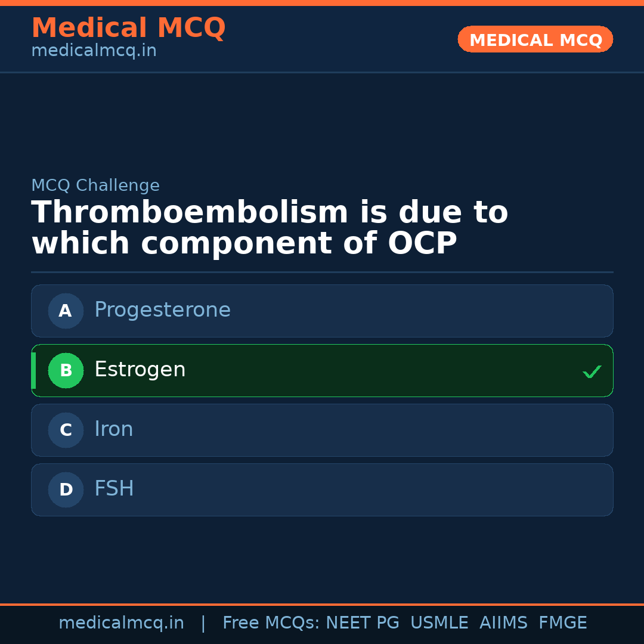644x644 pixels.
Task: Open medicalmcq.in link in the footer
Action: click(121, 623)
